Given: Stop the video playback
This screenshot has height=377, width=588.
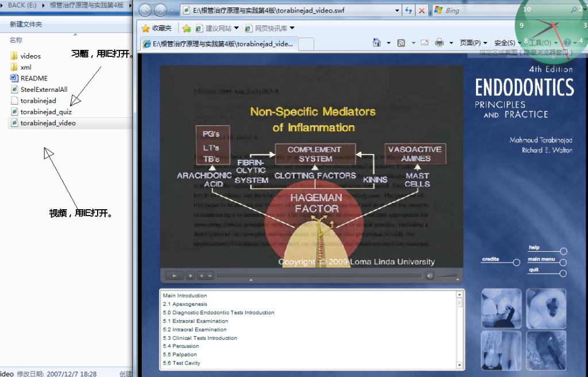Looking at the screenshot, I should pos(190,276).
